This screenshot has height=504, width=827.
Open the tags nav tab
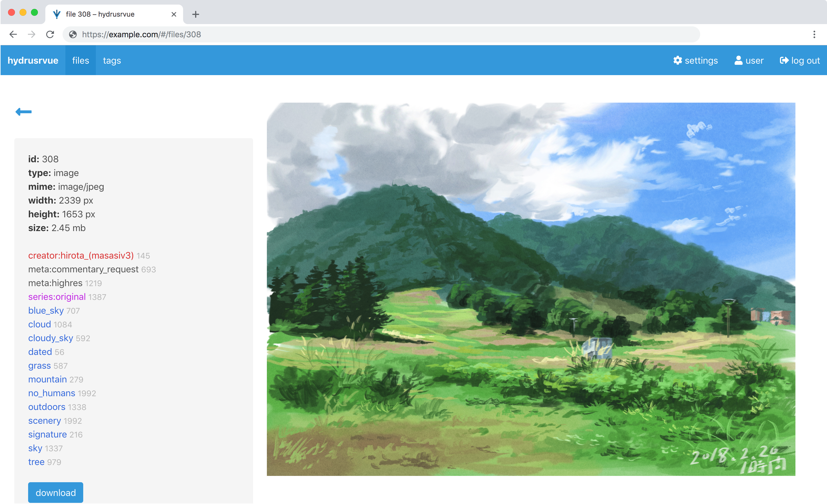112,60
